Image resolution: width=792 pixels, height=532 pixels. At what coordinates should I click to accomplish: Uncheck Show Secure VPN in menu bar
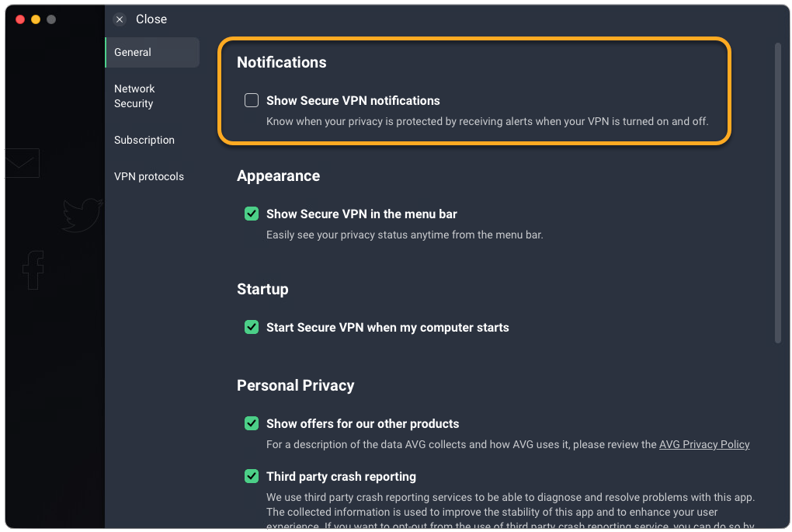pyautogui.click(x=252, y=214)
